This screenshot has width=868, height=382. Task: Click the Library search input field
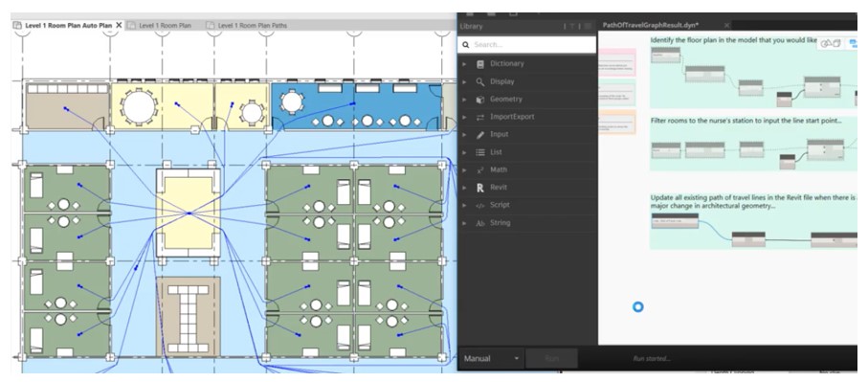(526, 45)
